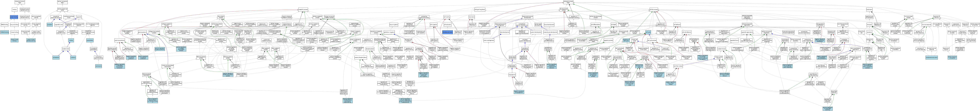The width and height of the screenshot is (980, 111).
Task: Select the 'cellular anatomical entity' node
Action: click(62, 10)
